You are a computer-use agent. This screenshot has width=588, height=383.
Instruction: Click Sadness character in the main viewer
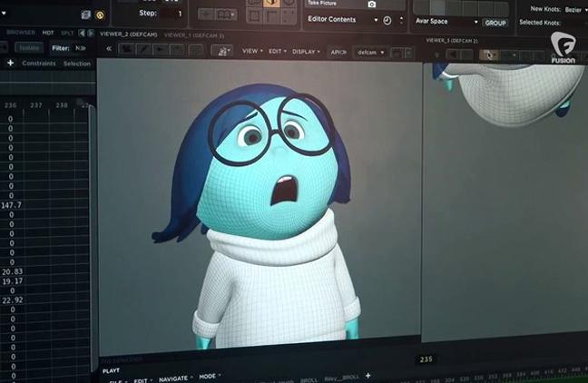point(258,216)
